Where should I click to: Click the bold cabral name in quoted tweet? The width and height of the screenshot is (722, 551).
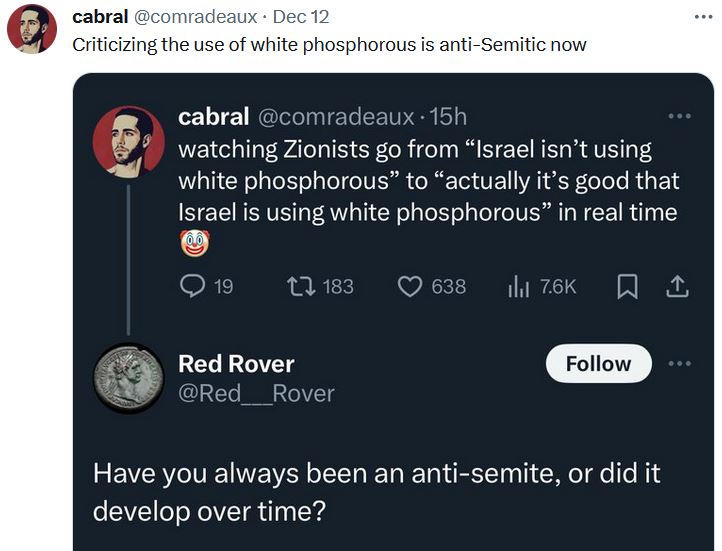213,117
